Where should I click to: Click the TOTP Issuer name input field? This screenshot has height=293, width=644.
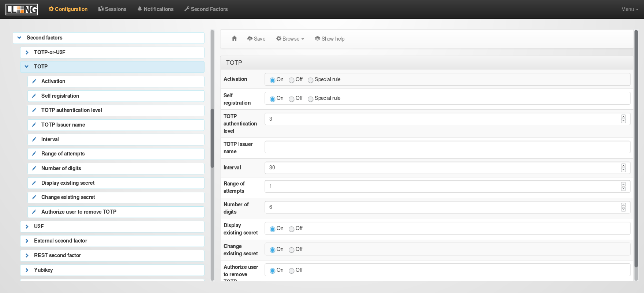448,147
